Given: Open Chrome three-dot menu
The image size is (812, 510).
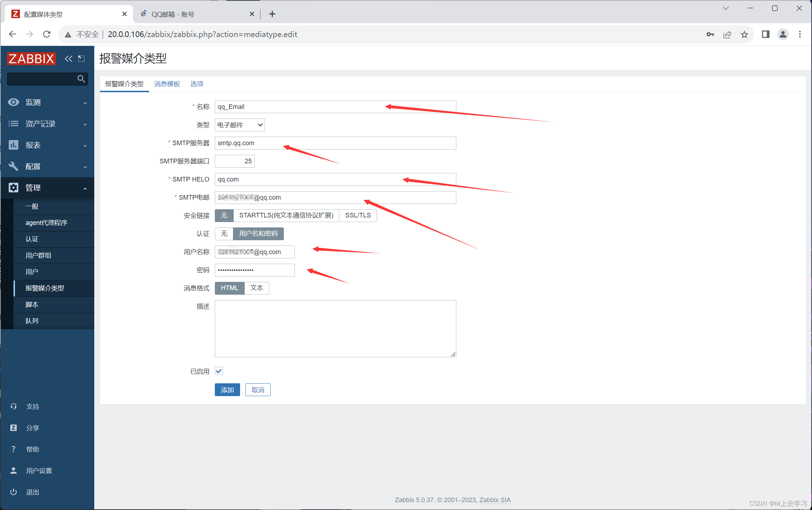Looking at the screenshot, I should 800,35.
